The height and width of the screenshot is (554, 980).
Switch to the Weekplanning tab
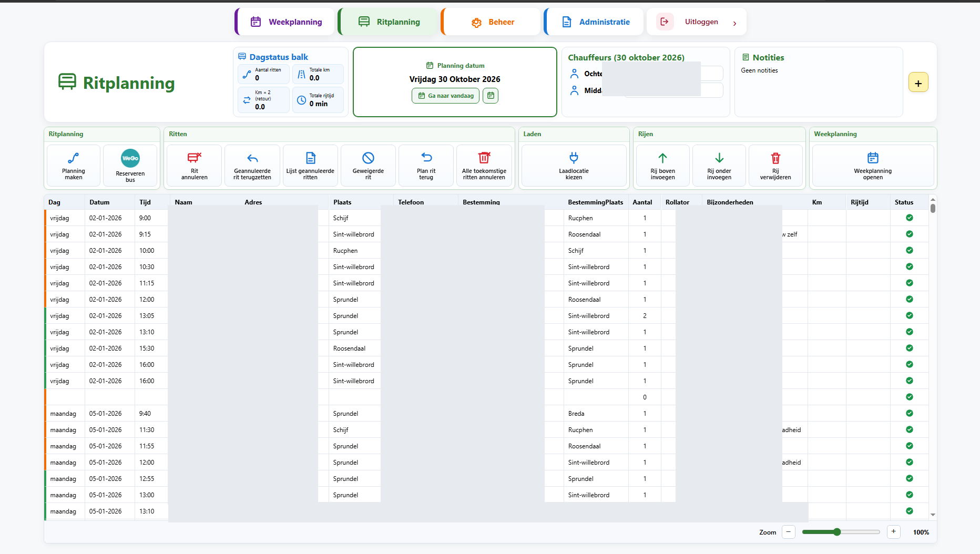tap(285, 22)
